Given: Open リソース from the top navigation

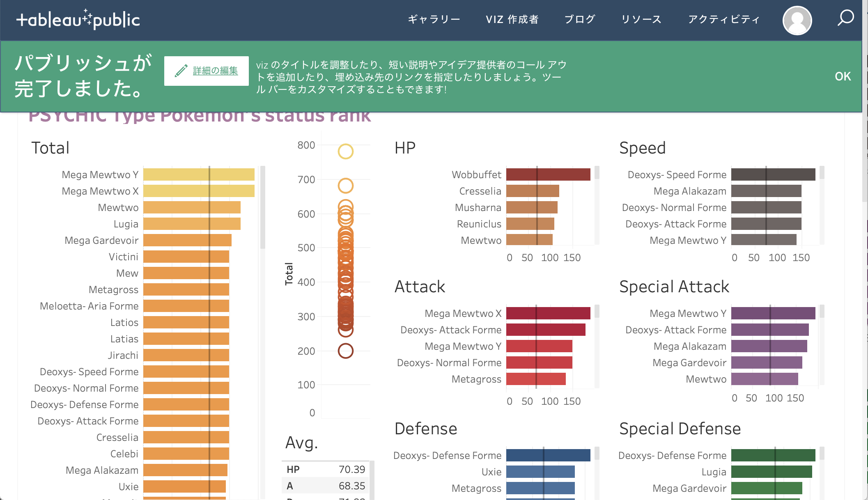Looking at the screenshot, I should coord(641,19).
